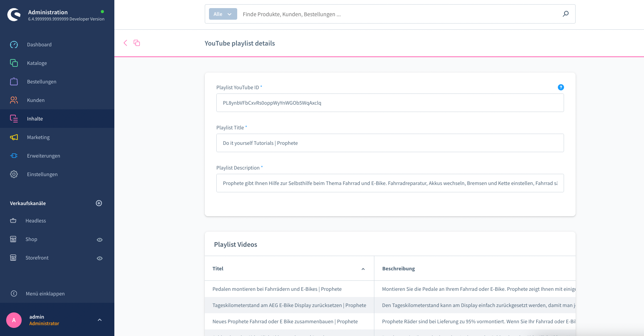Image resolution: width=644 pixels, height=336 pixels.
Task: Click the search magnifier icon
Action: (x=566, y=14)
